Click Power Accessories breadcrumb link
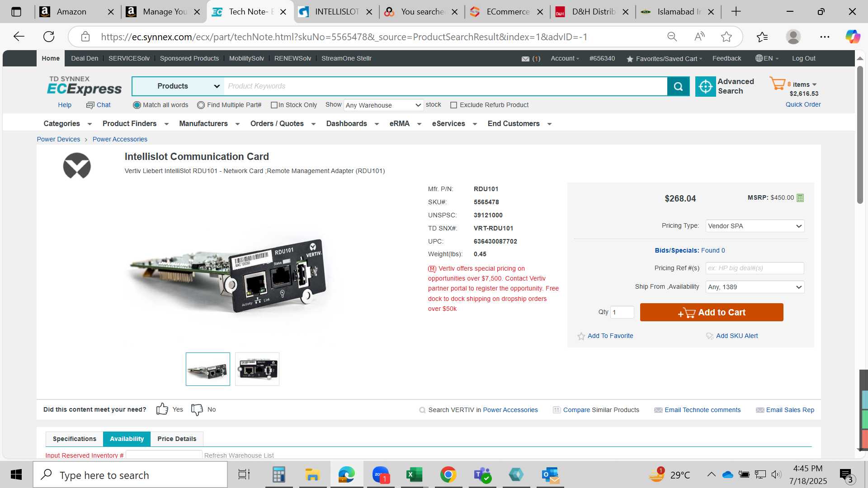The image size is (868, 488). [x=120, y=139]
